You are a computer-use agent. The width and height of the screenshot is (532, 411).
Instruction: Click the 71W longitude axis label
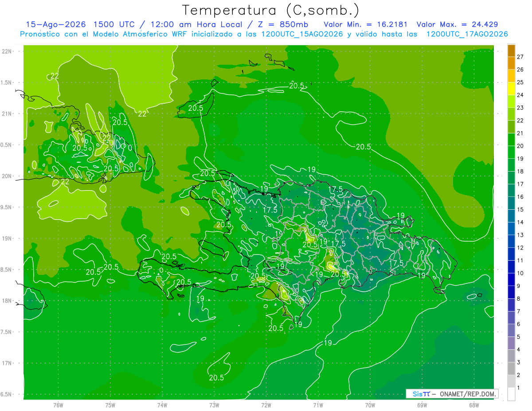coord(318,405)
